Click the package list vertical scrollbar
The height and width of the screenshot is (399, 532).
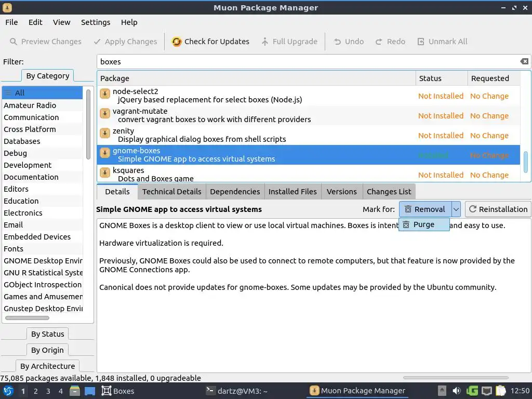[x=526, y=162]
